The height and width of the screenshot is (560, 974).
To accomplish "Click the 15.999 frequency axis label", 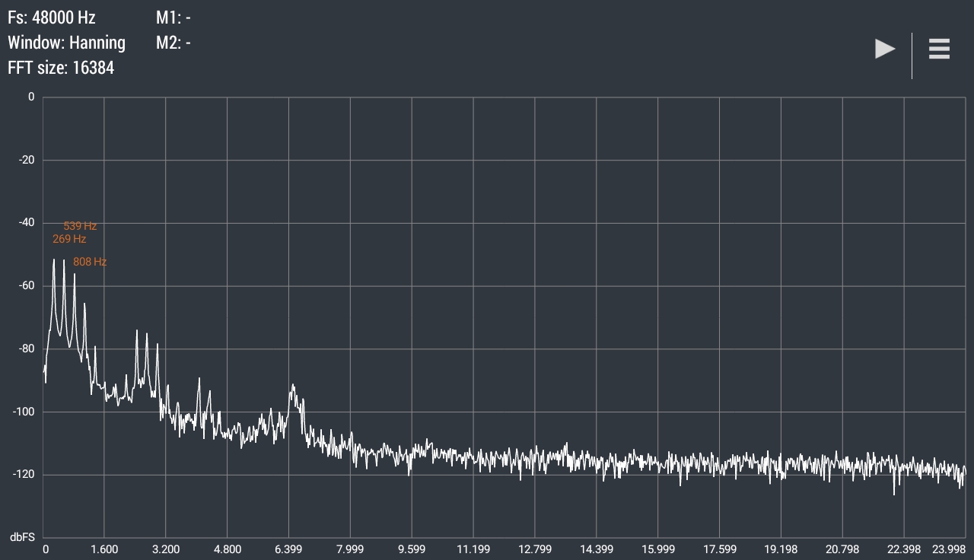I will click(x=658, y=549).
